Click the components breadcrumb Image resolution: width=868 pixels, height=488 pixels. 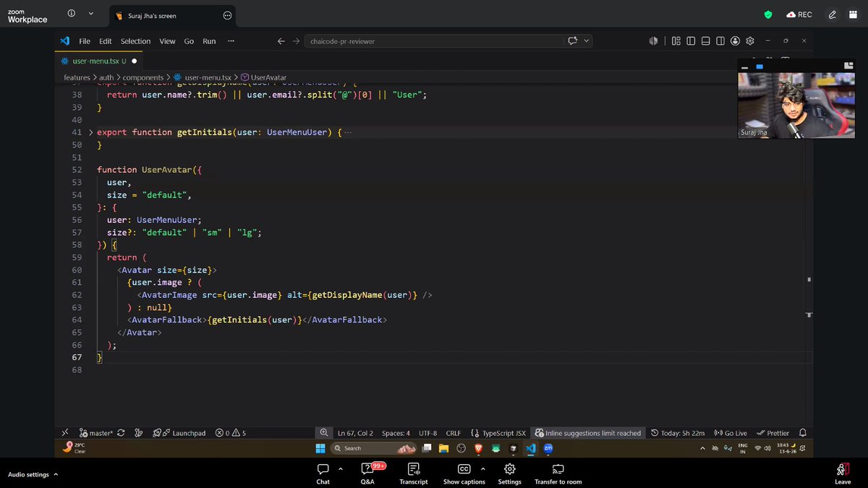tap(143, 77)
